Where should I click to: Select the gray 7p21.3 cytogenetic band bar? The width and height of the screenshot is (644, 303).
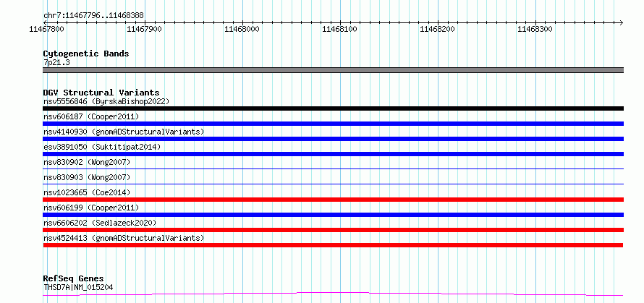[333, 70]
